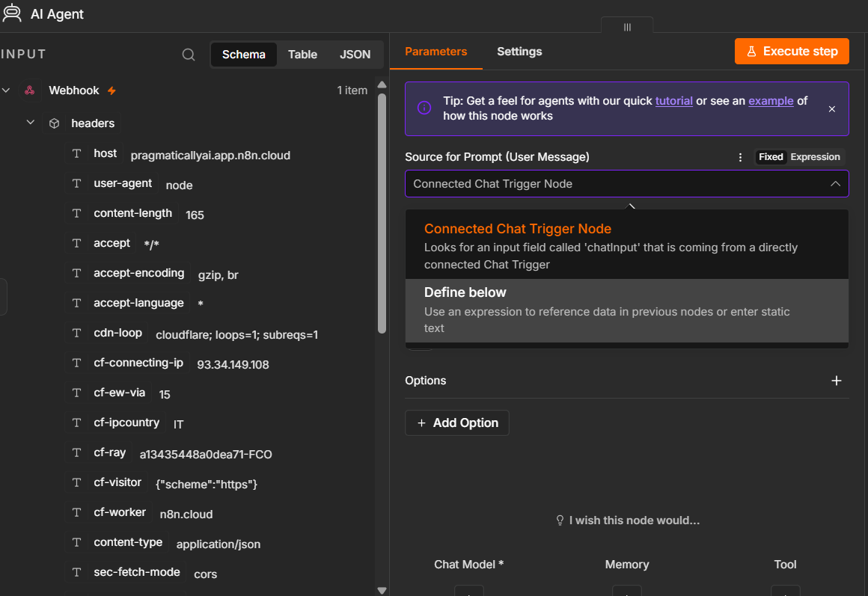Click the scrollbar up arrow in input panel
Image resolution: width=868 pixels, height=596 pixels.
(382, 85)
